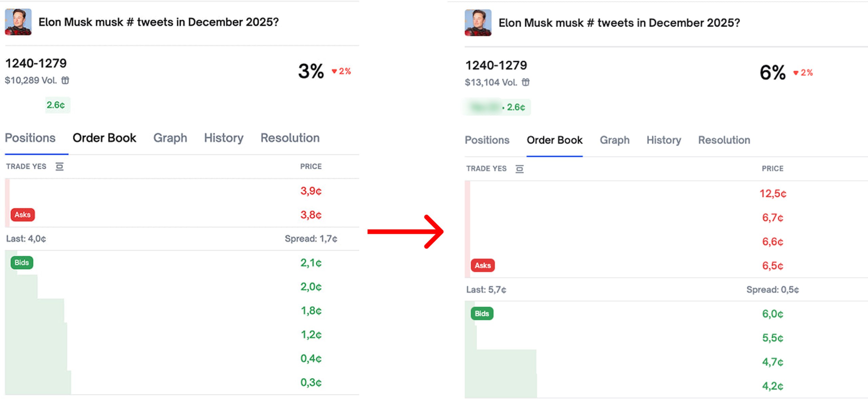Open Positions tab in left panel
Viewport: 868px width, 399px height.
coord(30,138)
